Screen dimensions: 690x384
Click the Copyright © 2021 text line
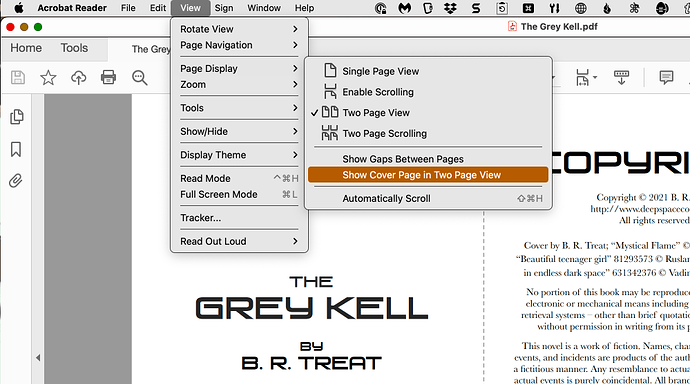click(x=643, y=197)
